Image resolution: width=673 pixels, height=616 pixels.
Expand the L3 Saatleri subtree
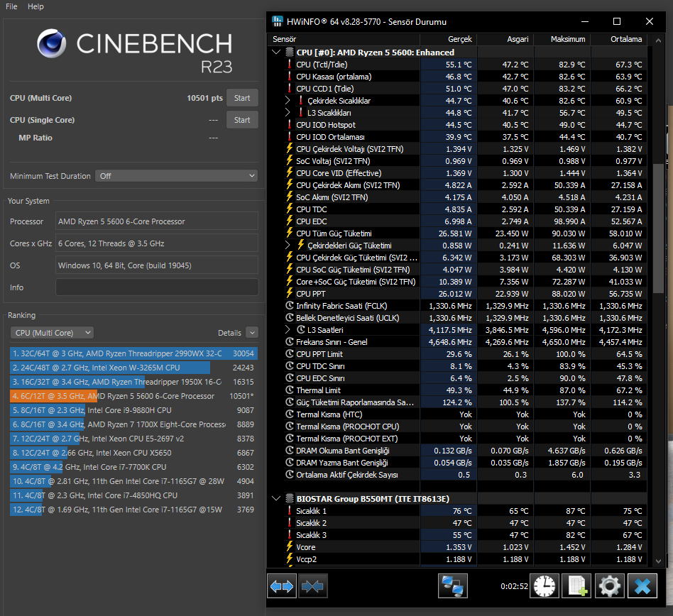[288, 330]
